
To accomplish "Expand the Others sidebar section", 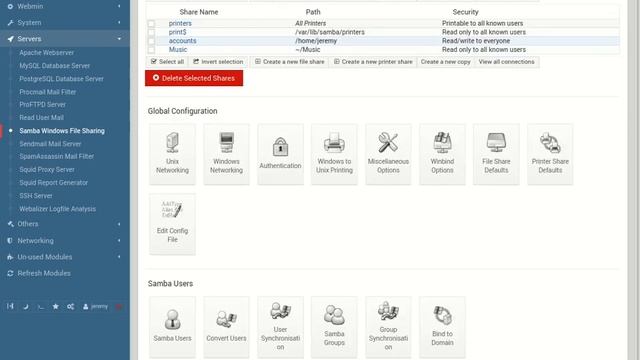I will click(65, 224).
